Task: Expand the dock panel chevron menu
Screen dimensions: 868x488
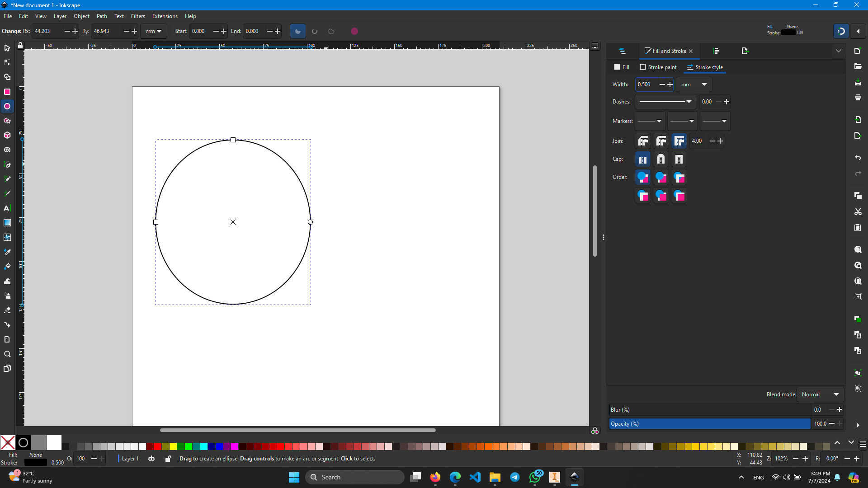Action: [838, 51]
